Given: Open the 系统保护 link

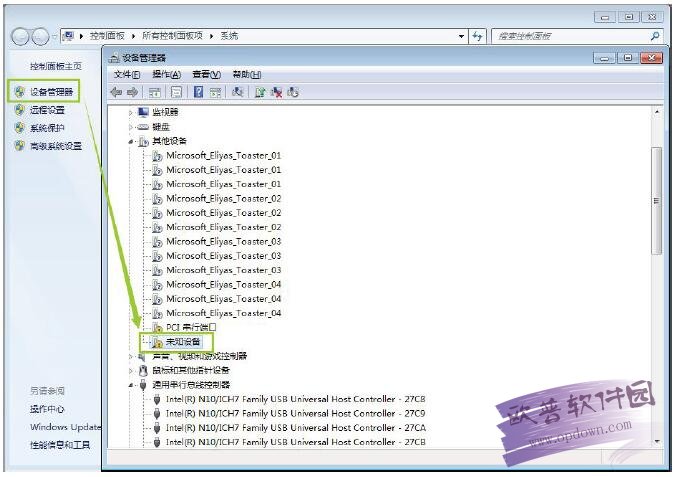Looking at the screenshot, I should (47, 128).
